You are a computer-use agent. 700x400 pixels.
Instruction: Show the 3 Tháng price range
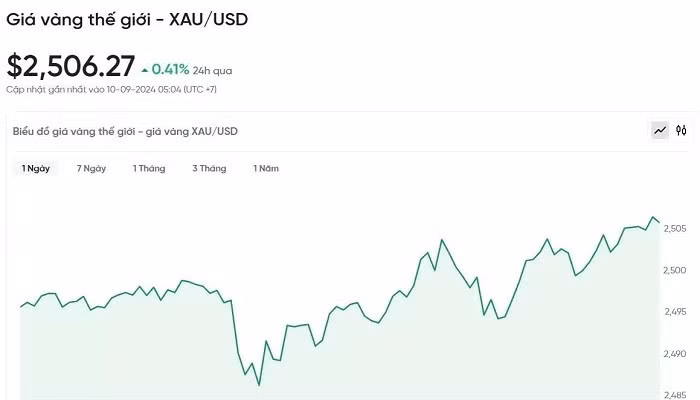pyautogui.click(x=209, y=168)
